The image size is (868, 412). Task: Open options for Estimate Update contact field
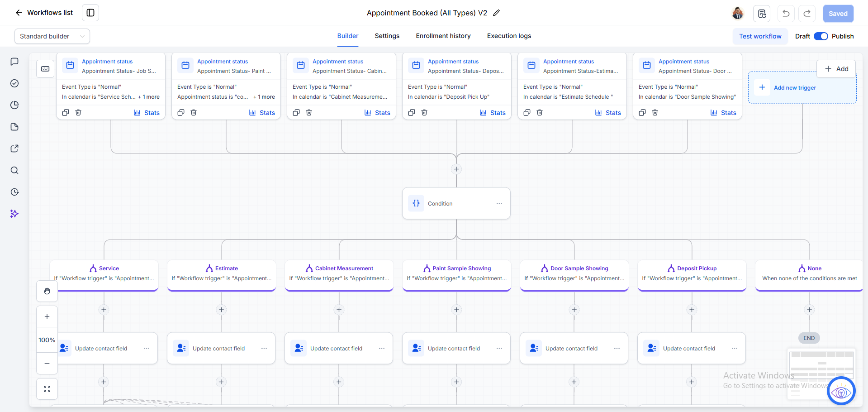[264, 349]
